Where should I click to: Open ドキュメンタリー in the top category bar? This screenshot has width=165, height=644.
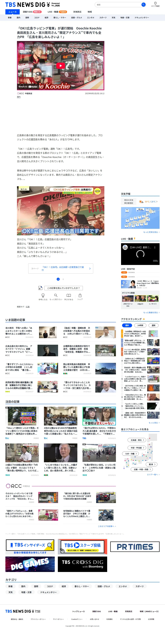(x=142, y=18)
